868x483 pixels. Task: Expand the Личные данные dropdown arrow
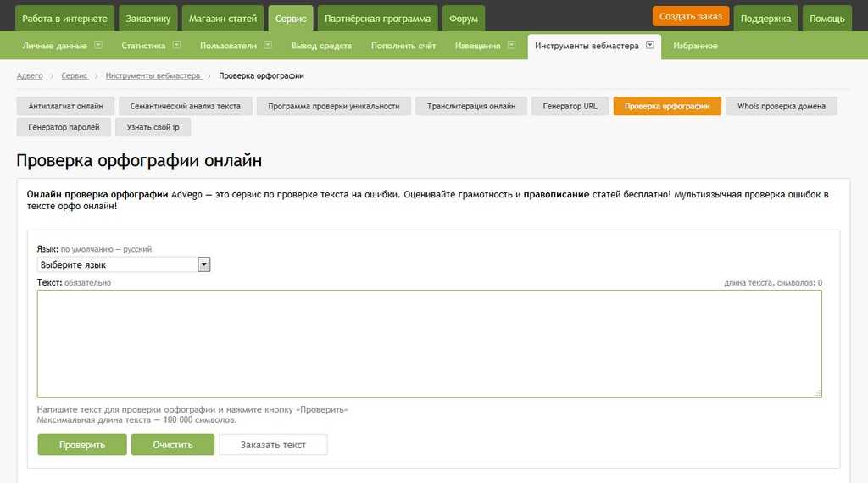pos(98,46)
